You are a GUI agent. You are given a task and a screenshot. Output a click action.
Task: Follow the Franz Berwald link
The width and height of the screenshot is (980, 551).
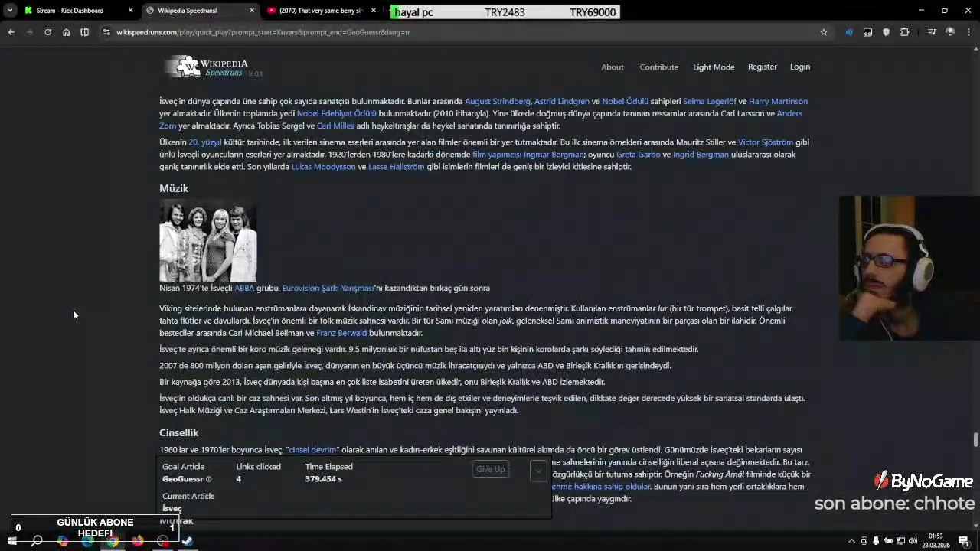[x=341, y=333]
